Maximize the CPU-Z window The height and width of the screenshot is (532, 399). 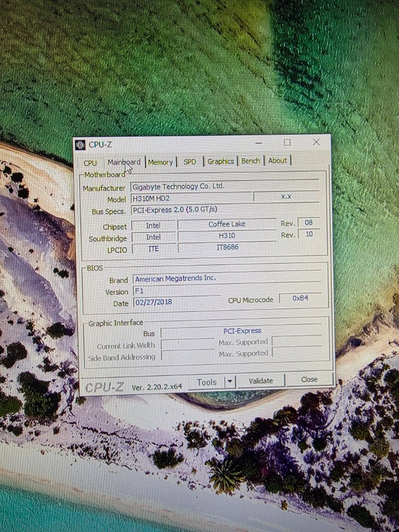pos(287,143)
